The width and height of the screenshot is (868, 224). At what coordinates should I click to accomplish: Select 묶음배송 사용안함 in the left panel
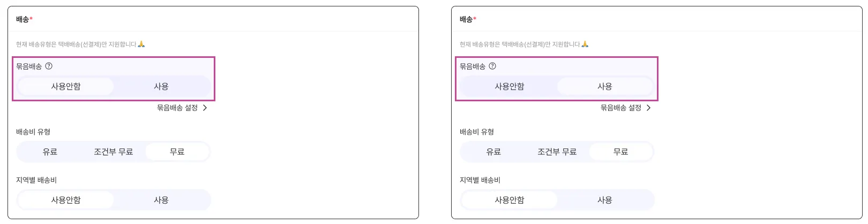66,86
